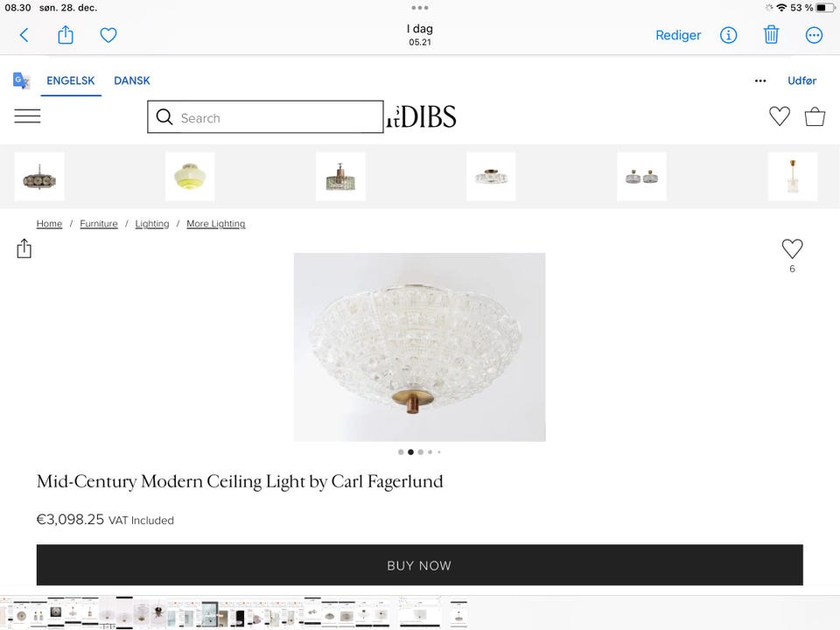
Task: Favorite this photo with the blue heart
Action: (x=108, y=35)
